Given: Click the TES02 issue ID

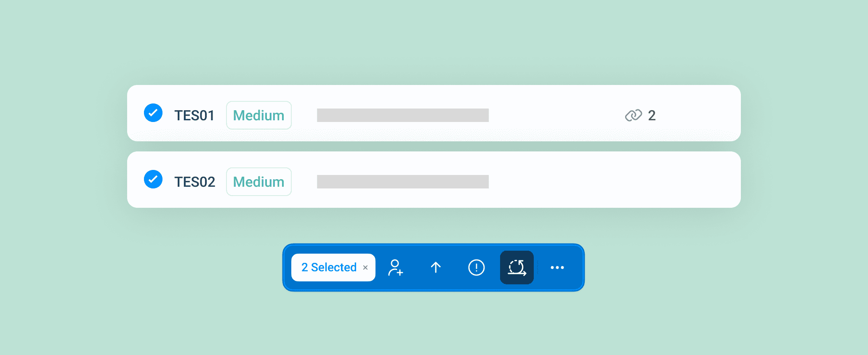Looking at the screenshot, I should click(x=194, y=182).
